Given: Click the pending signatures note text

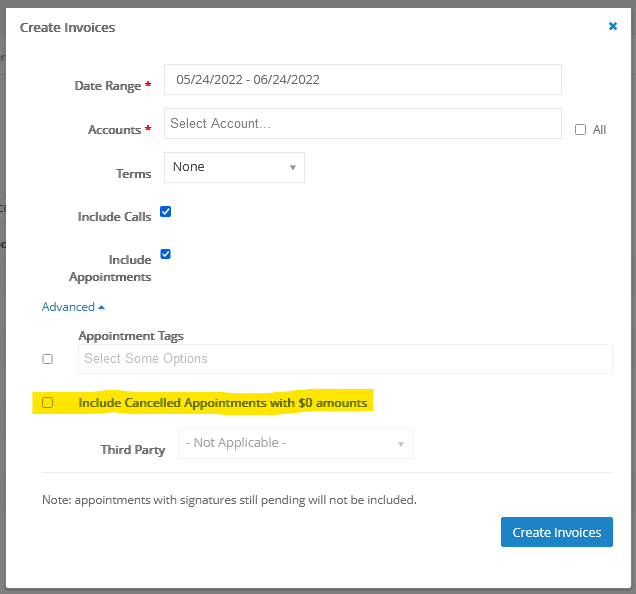Looking at the screenshot, I should (x=229, y=499).
